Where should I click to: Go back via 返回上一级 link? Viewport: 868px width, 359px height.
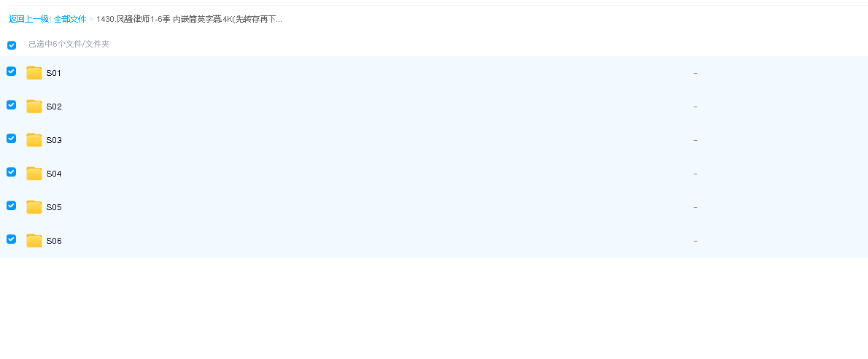pos(28,19)
